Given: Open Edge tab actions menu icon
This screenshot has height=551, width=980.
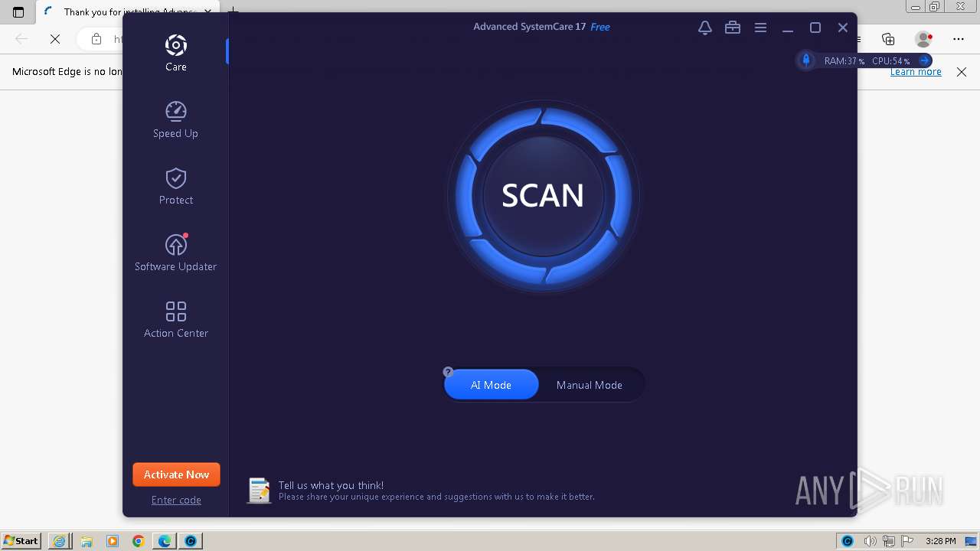Looking at the screenshot, I should click(x=18, y=12).
